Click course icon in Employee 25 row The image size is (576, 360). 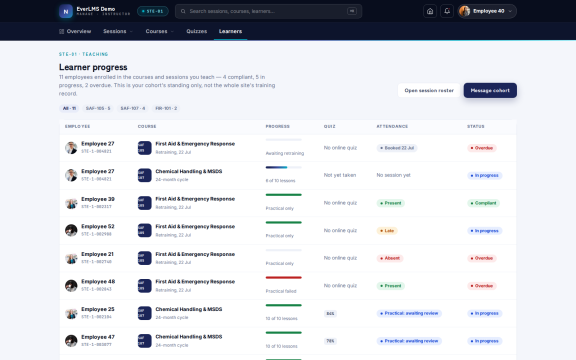tap(144, 313)
